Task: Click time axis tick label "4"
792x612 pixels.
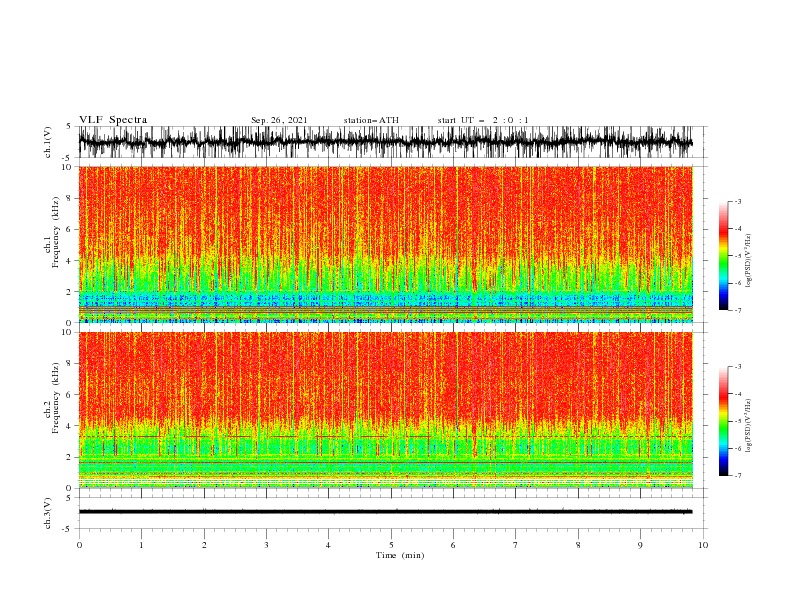Action: point(328,545)
